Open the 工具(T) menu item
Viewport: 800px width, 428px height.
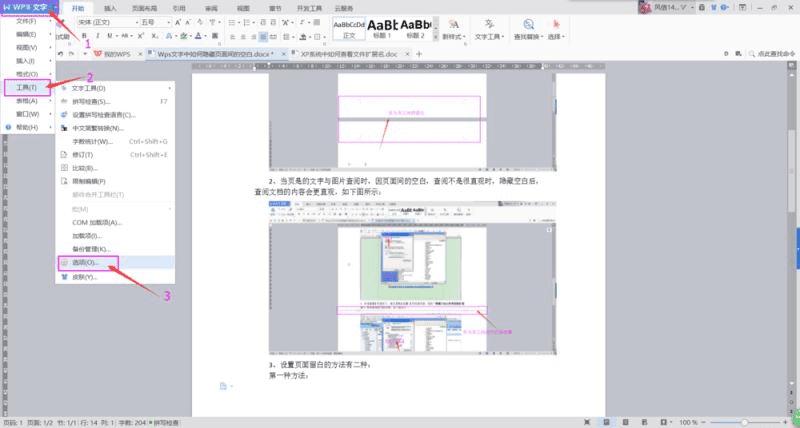click(28, 87)
